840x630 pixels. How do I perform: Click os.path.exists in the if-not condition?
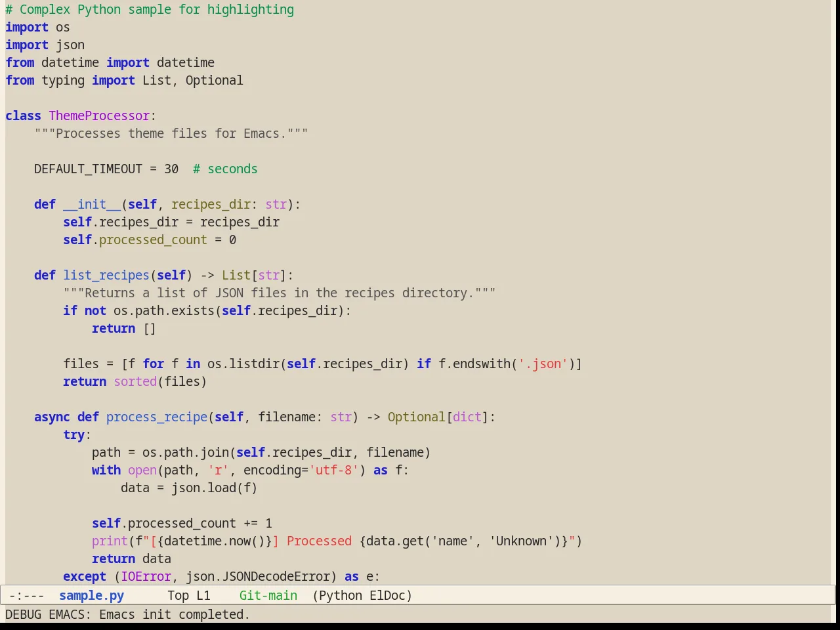coord(164,310)
